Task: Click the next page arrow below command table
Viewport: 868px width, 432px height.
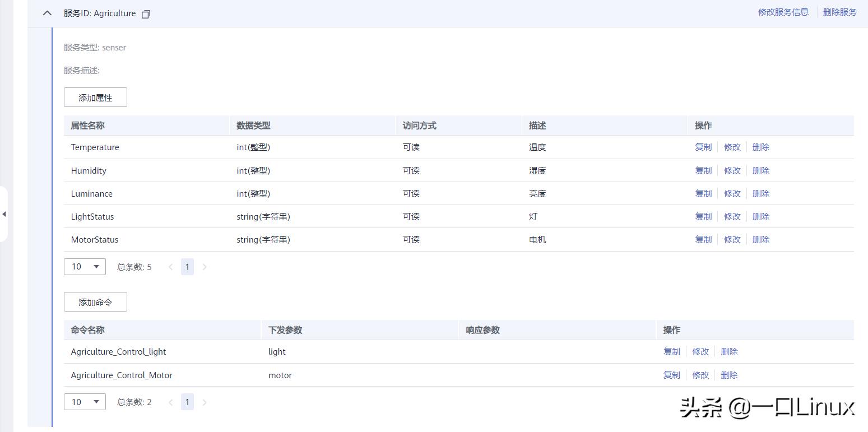Action: click(x=205, y=402)
